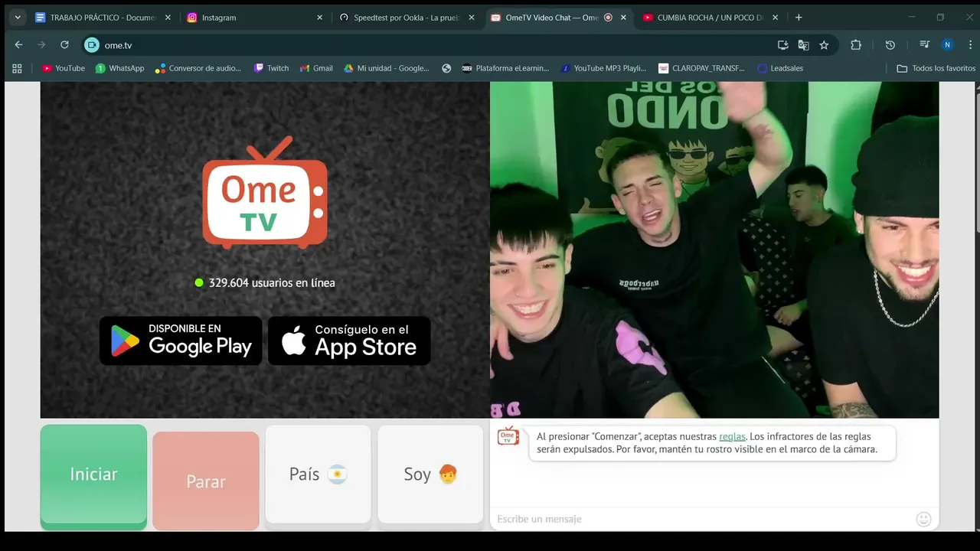This screenshot has height=551, width=980.
Task: Click the Escribe un mensaje field
Action: [x=703, y=519]
